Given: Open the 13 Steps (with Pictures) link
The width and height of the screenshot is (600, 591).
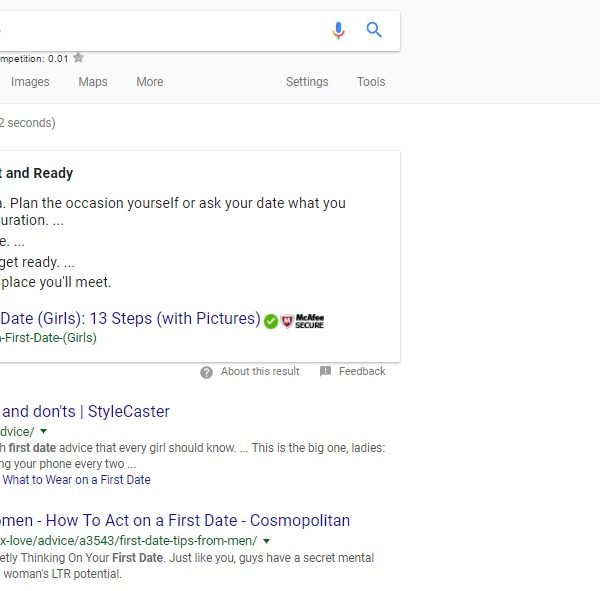Looking at the screenshot, I should click(130, 318).
